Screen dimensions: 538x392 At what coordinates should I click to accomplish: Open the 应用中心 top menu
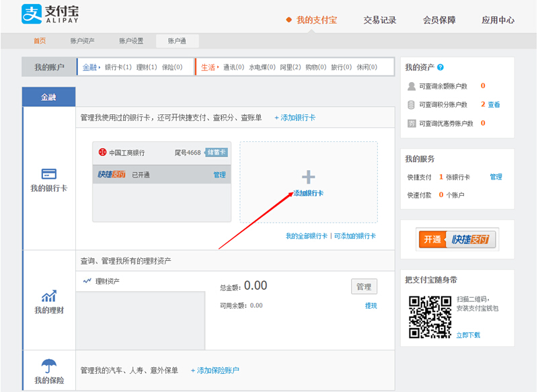[498, 20]
